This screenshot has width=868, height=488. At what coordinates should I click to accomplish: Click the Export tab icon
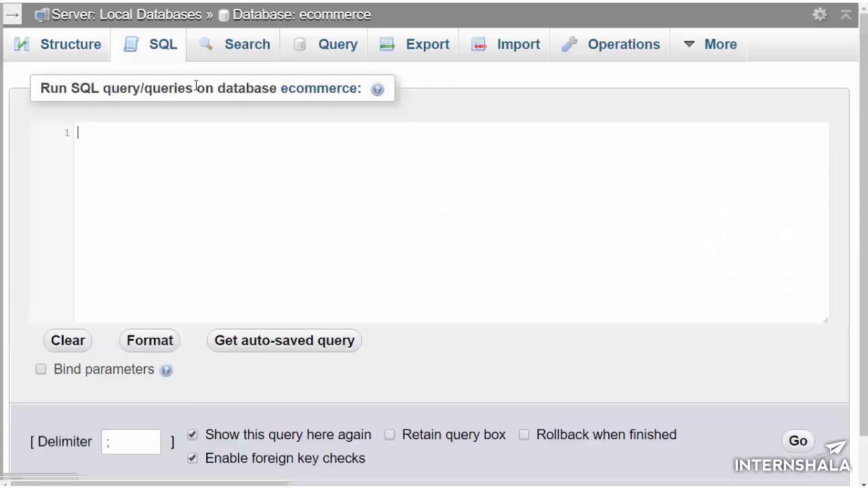click(387, 44)
